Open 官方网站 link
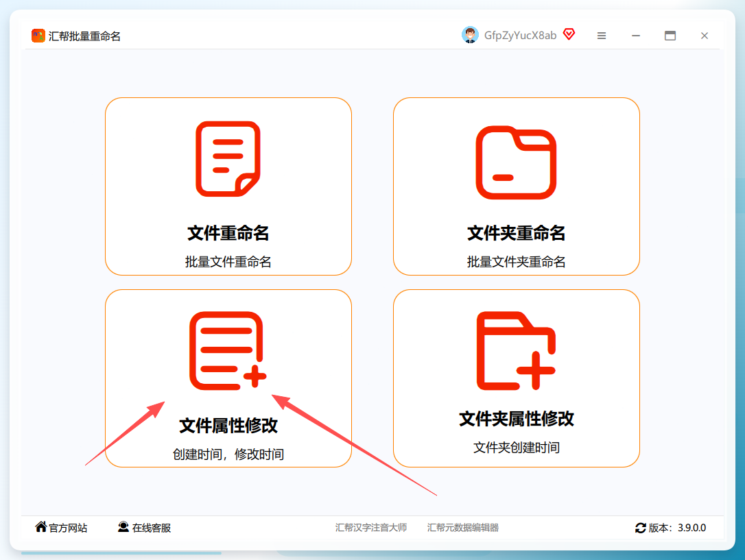This screenshot has width=745, height=560. point(68,528)
